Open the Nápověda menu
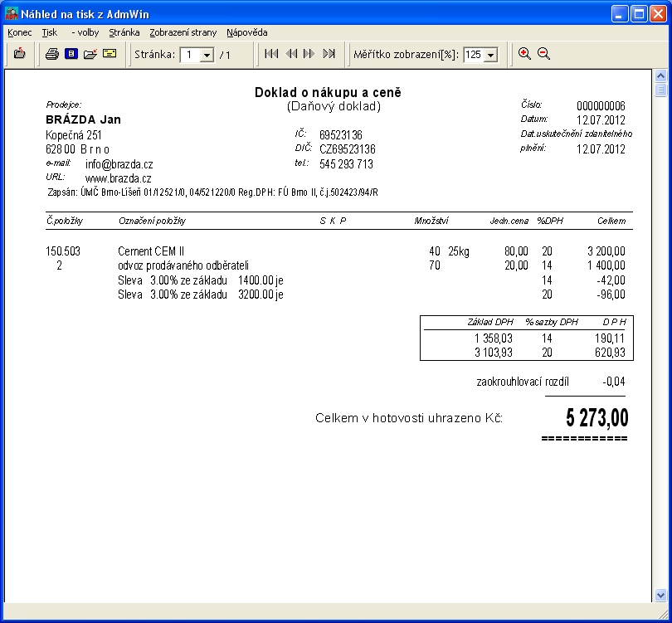Image resolution: width=672 pixels, height=623 pixels. [x=247, y=32]
